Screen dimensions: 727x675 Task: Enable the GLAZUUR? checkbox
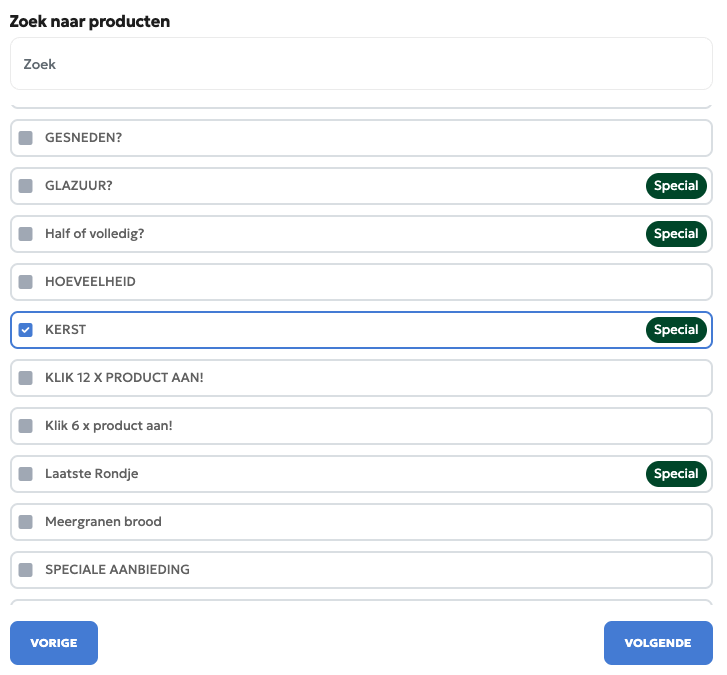(x=26, y=186)
